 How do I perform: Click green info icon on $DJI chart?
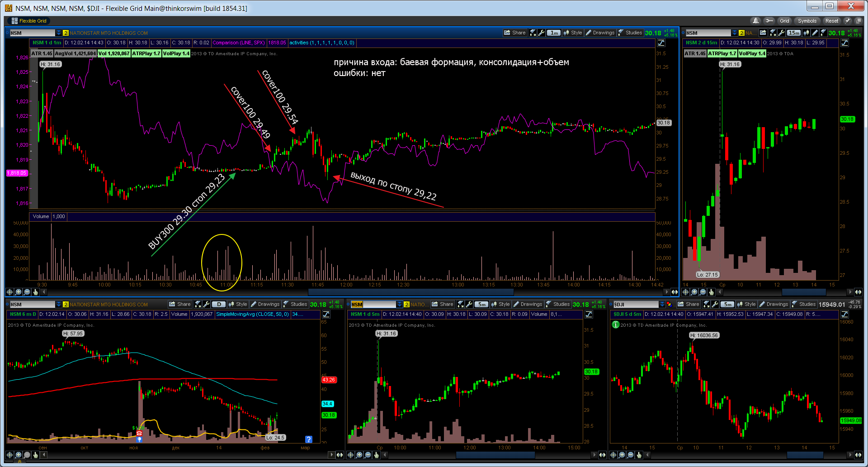coord(615,324)
